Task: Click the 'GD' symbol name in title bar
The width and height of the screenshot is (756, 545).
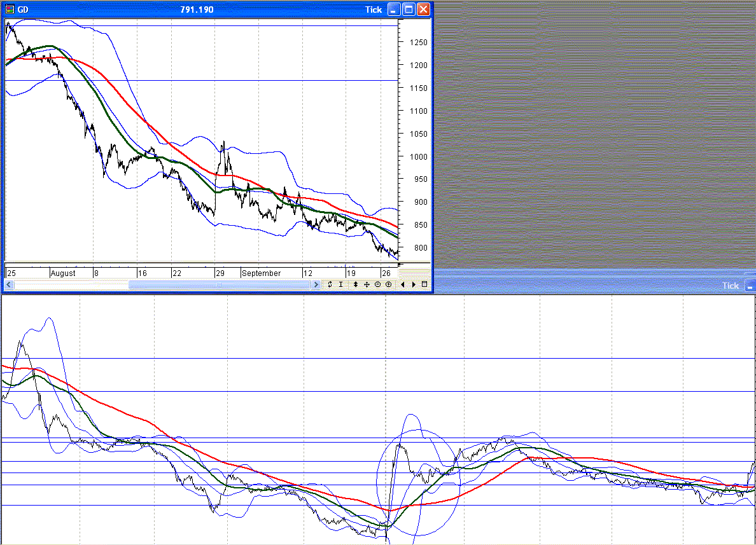Action: coord(23,10)
